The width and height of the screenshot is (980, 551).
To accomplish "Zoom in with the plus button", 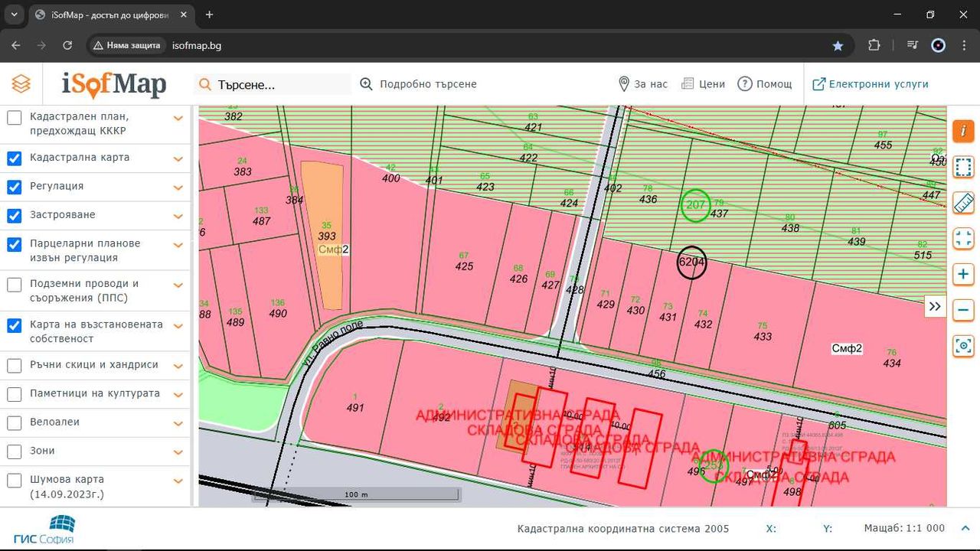I will click(x=963, y=274).
